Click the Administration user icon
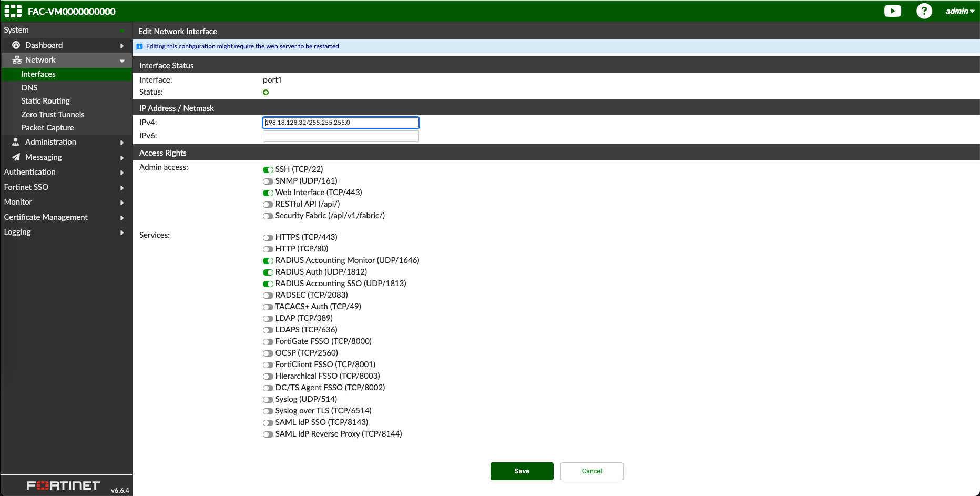This screenshot has height=496, width=980. click(x=16, y=142)
